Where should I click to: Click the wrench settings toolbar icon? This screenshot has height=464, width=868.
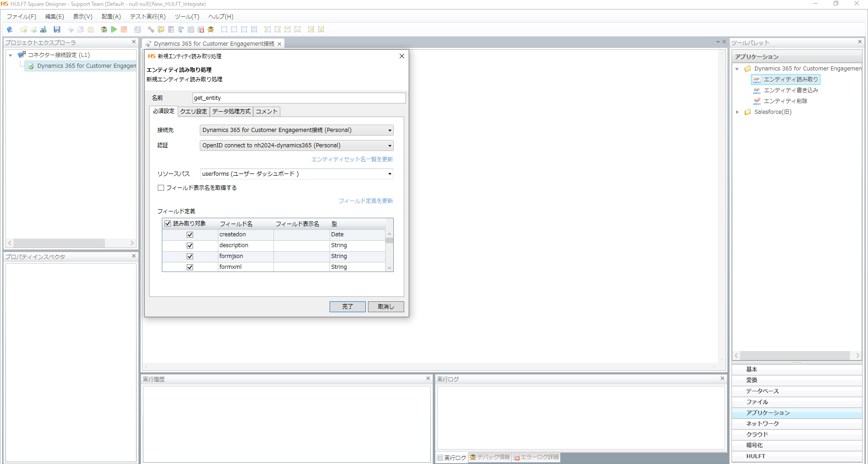click(x=151, y=29)
